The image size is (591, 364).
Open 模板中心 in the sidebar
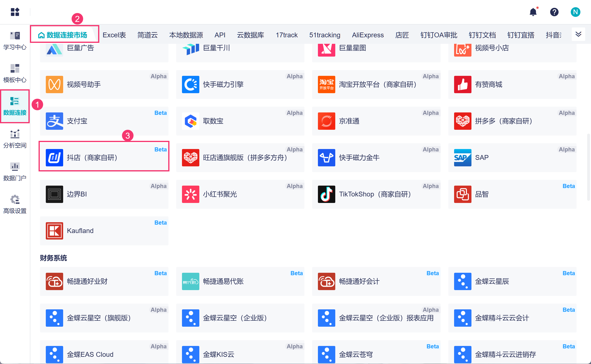coord(15,73)
